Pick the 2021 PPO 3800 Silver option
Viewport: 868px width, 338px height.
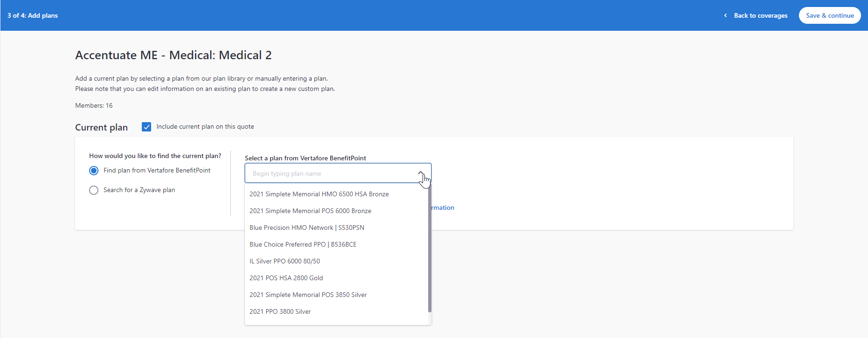(x=280, y=311)
